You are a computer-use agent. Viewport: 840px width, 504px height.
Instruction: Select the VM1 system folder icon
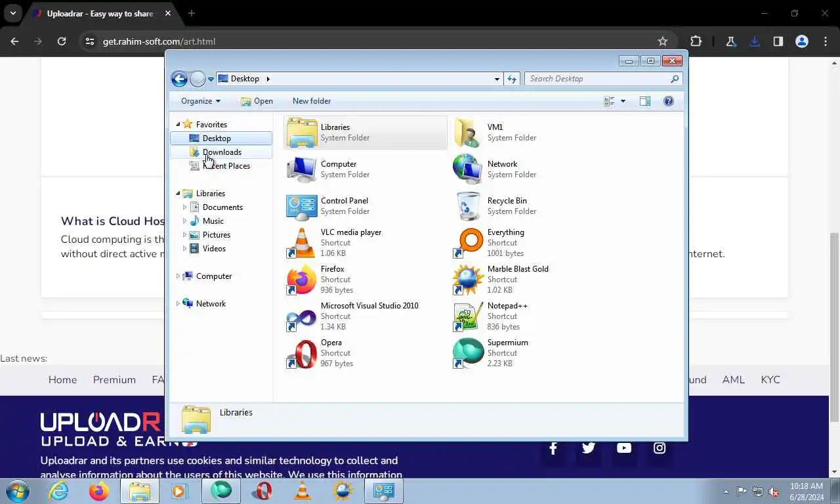[467, 133]
